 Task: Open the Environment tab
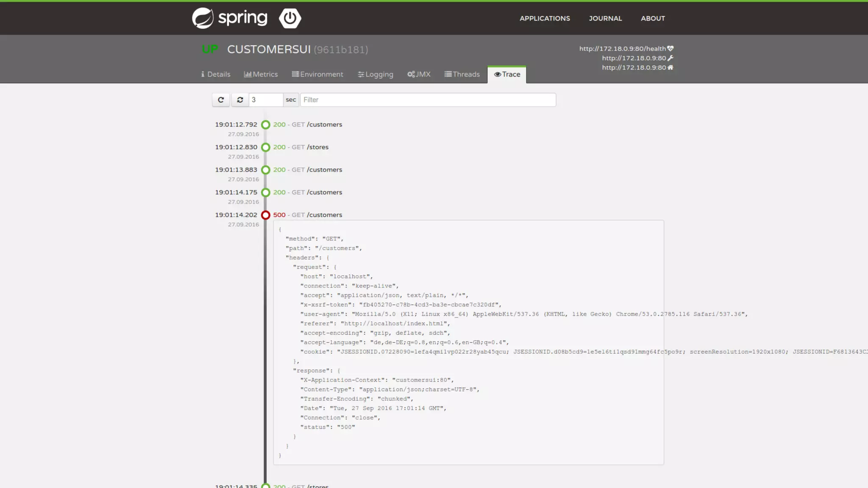pos(317,75)
